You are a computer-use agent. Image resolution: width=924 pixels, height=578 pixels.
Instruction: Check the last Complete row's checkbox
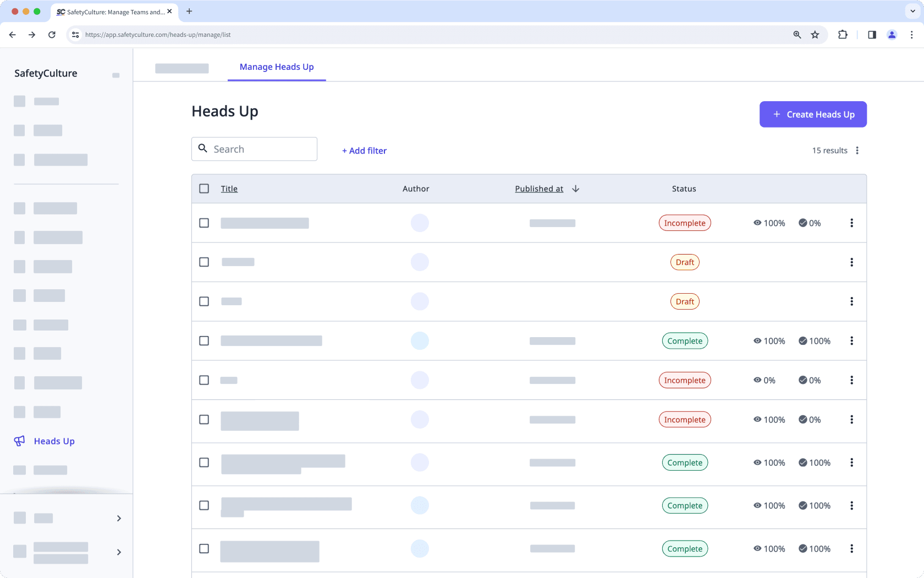coord(204,548)
